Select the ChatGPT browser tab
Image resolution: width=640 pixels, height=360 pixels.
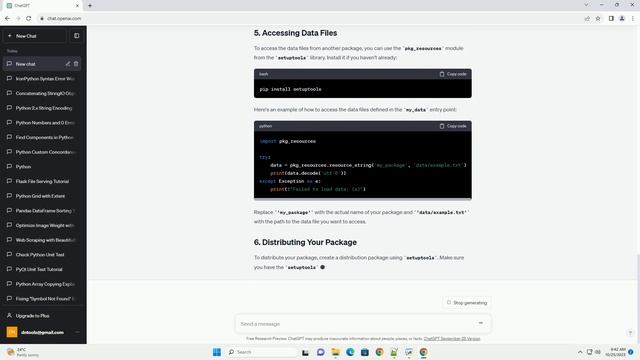[x=41, y=6]
